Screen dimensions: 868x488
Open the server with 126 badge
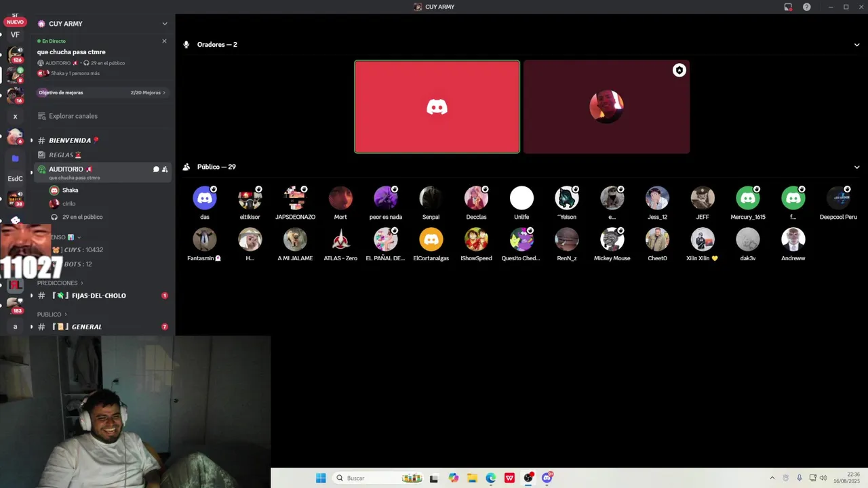click(15, 54)
